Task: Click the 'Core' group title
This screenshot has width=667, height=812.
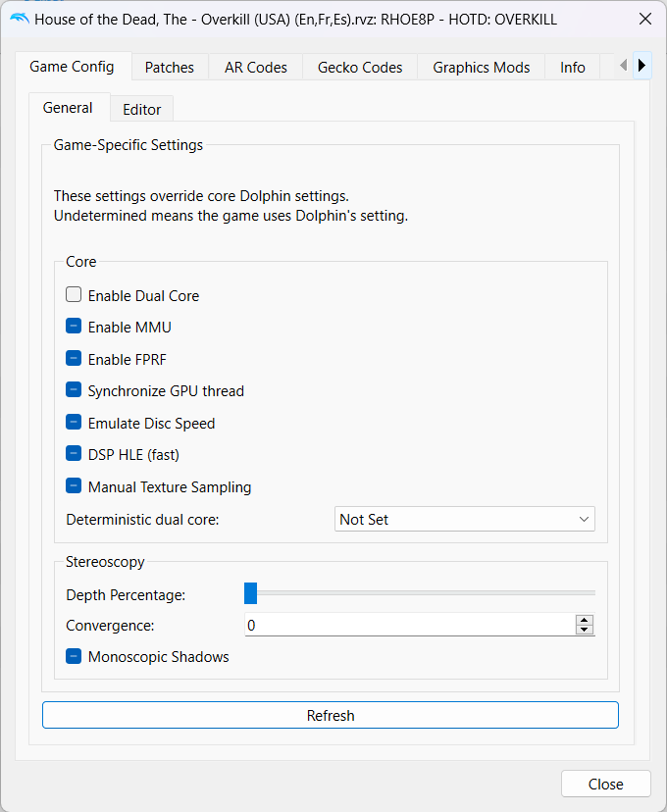Action: point(80,262)
